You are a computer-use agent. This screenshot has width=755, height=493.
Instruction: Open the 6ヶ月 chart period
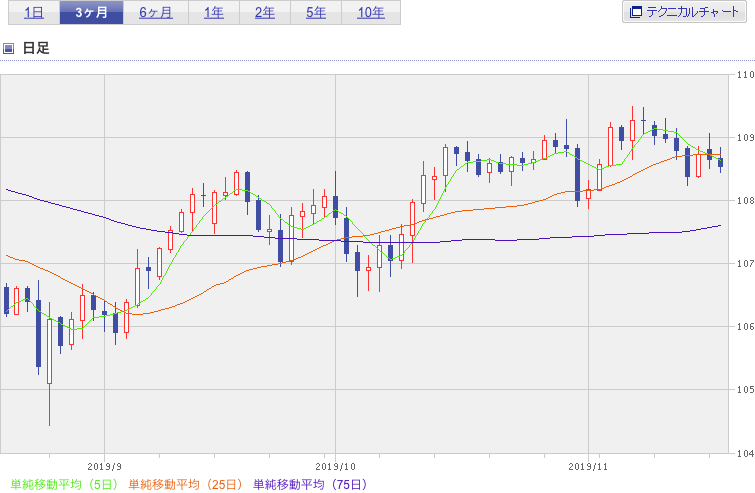(156, 13)
